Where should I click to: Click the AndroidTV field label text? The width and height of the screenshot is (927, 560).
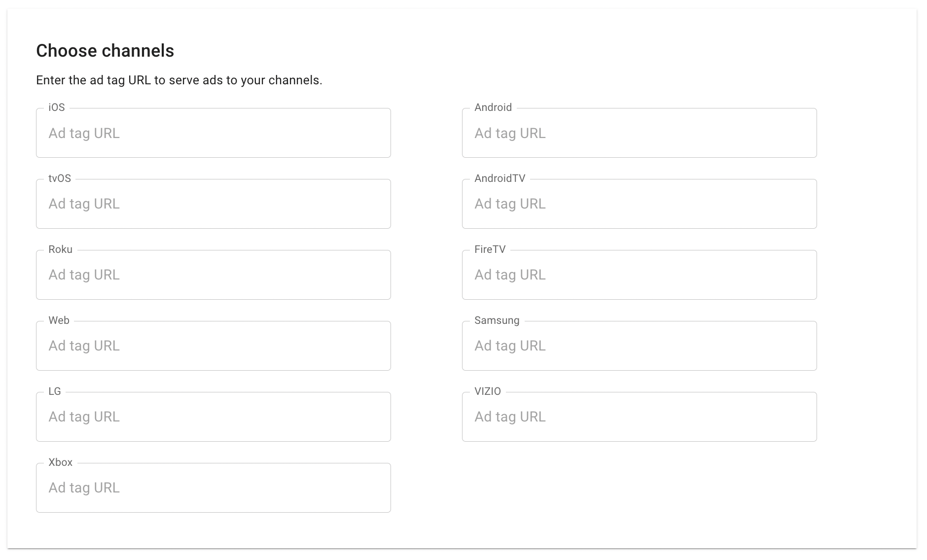click(x=500, y=178)
